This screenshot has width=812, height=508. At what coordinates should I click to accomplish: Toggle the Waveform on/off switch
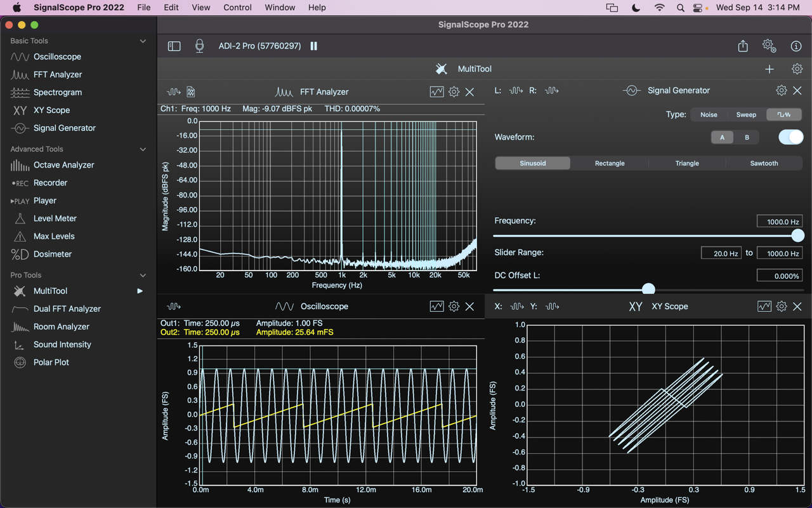pos(790,137)
